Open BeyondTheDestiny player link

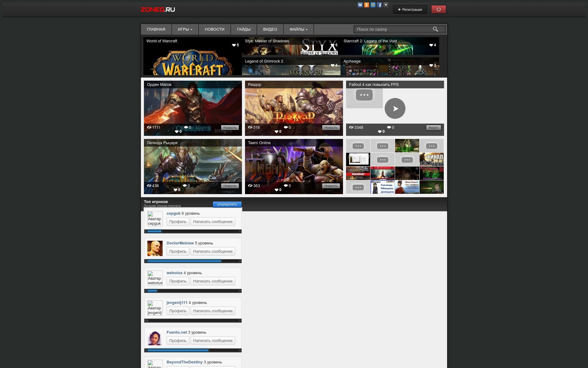click(x=185, y=362)
